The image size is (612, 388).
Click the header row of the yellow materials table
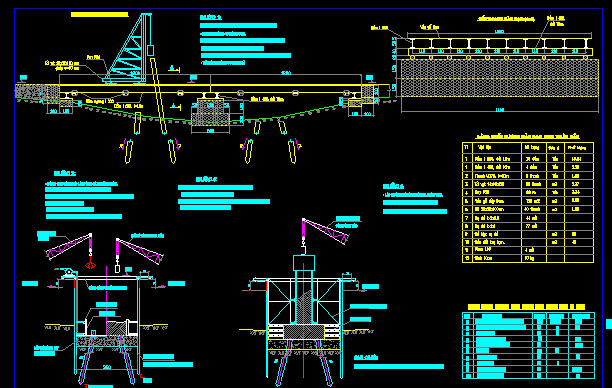pos(528,148)
